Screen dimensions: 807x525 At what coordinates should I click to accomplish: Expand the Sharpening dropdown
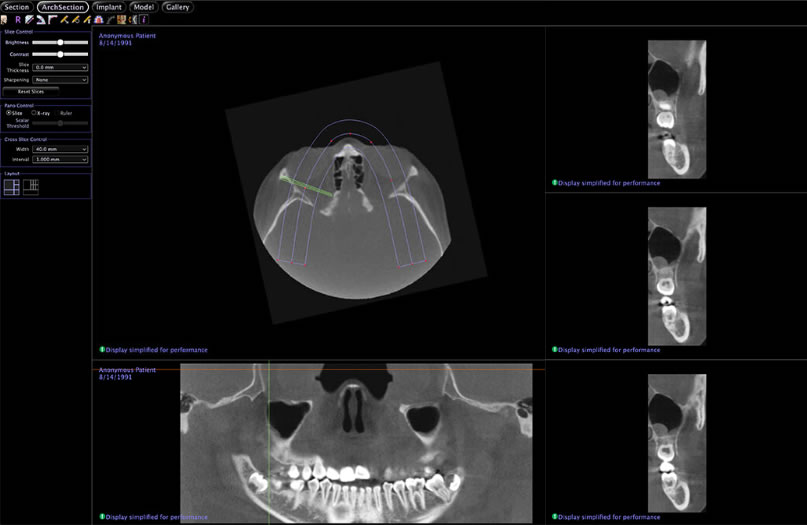[x=60, y=79]
